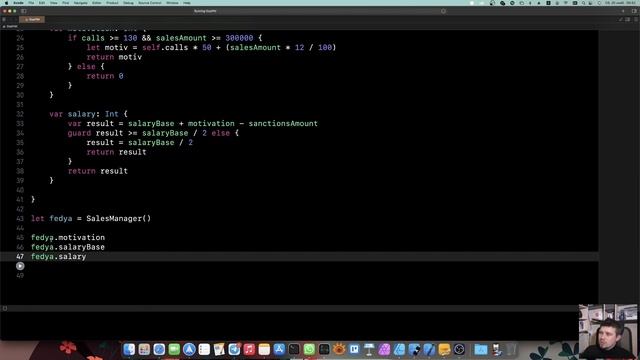Open the Notes app in the dock
640x360 pixels.
click(264, 349)
